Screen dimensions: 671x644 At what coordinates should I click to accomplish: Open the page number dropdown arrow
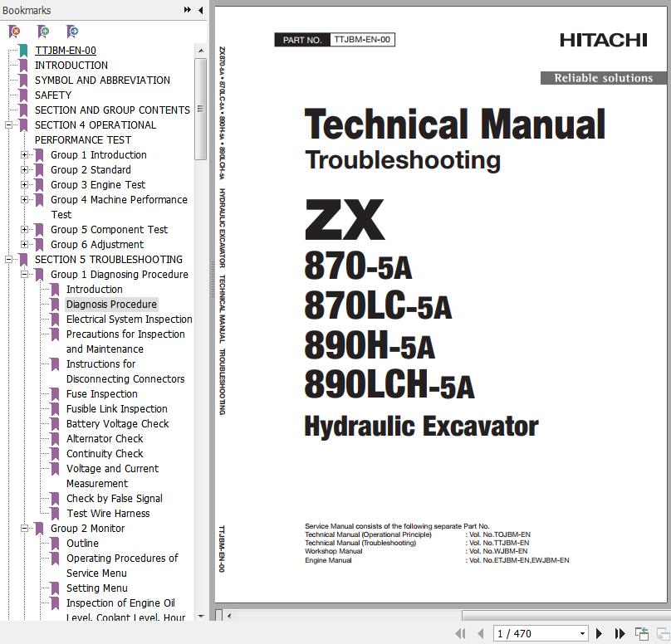[x=582, y=633]
